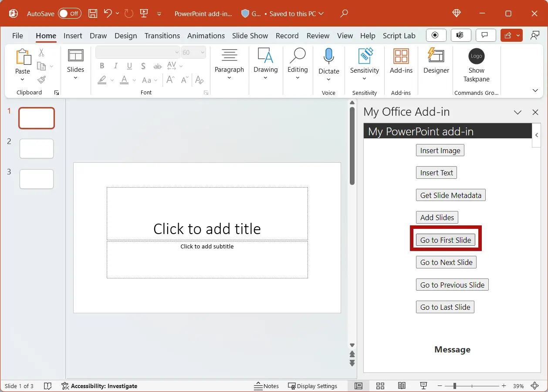Open Reading View from status bar

pos(402,386)
